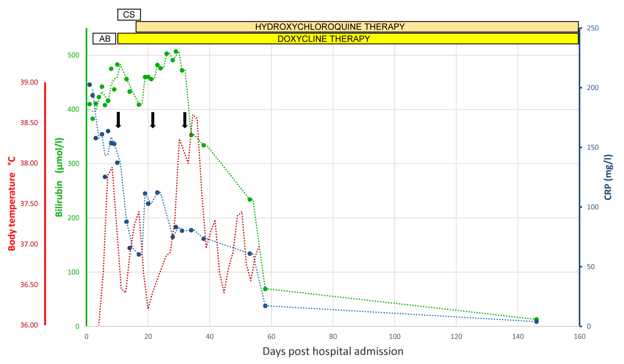Select the highest green bilirubin point near day 29
This screenshot has height=364, width=624.
(x=176, y=52)
